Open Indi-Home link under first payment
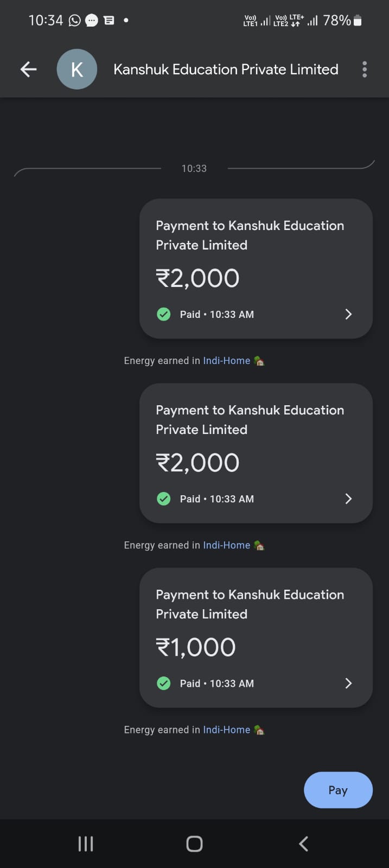Screen dimensions: 389x868 [x=226, y=361]
